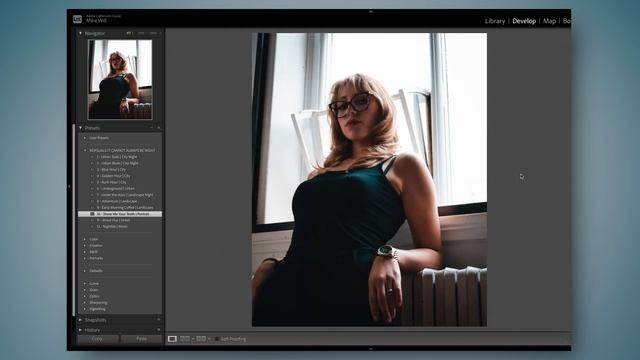Collapse the Presets panel
The height and width of the screenshot is (360, 640).
click(80, 128)
